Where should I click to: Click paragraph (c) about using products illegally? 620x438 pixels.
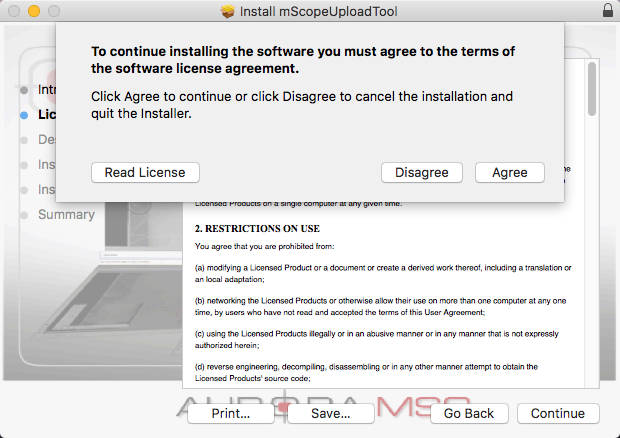point(376,339)
